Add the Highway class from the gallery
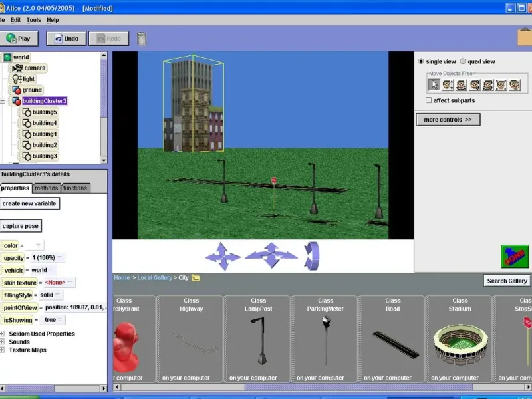Screen dimensions: 532x399 point(190,339)
